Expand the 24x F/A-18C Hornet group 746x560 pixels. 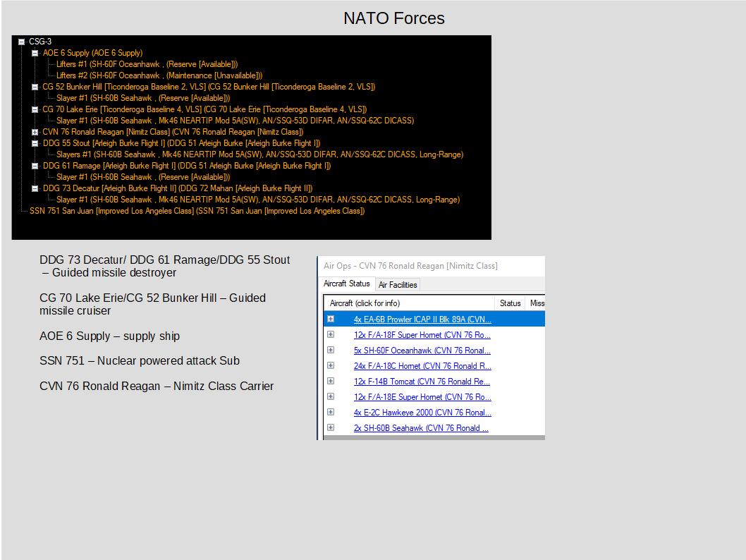pyautogui.click(x=331, y=365)
